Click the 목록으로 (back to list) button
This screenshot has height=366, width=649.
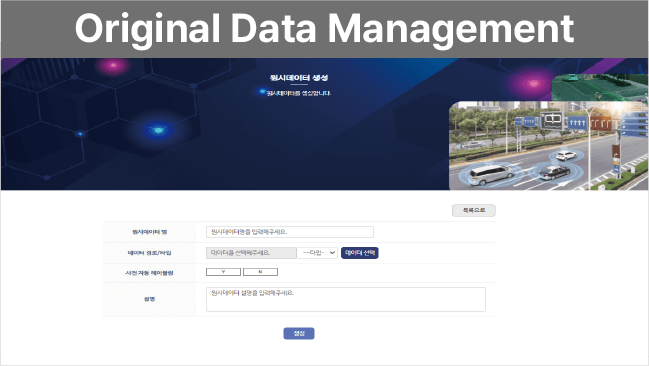474,210
